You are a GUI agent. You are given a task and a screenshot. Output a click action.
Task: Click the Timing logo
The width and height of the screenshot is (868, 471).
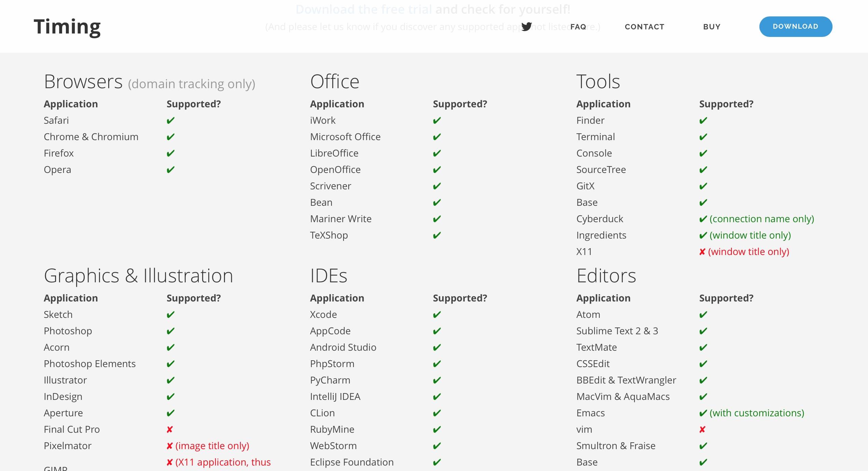pos(67,27)
